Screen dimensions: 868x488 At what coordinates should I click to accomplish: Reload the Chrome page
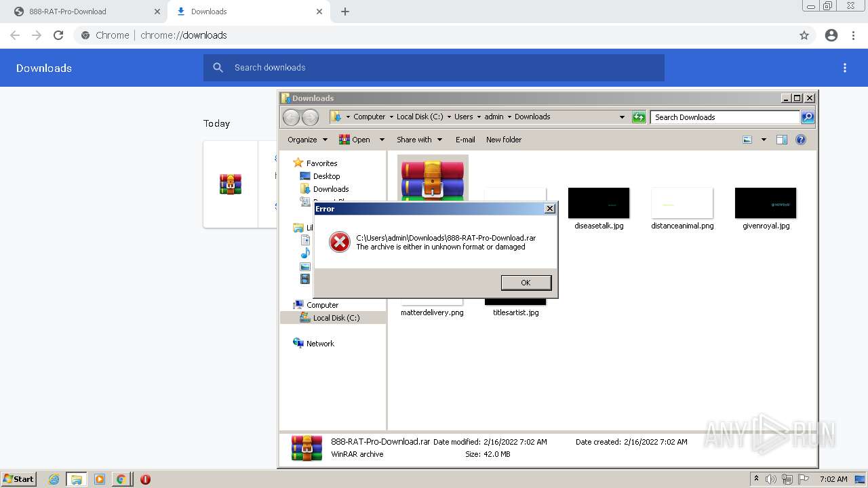pyautogui.click(x=58, y=35)
